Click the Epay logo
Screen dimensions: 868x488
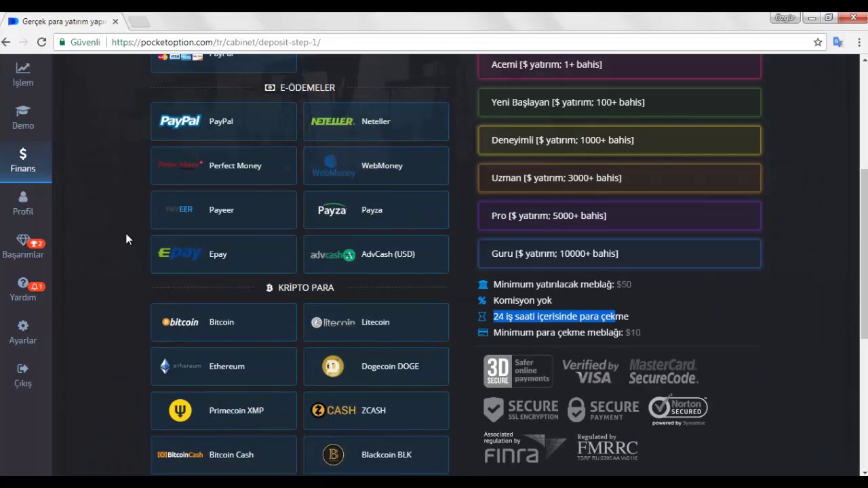pos(180,253)
